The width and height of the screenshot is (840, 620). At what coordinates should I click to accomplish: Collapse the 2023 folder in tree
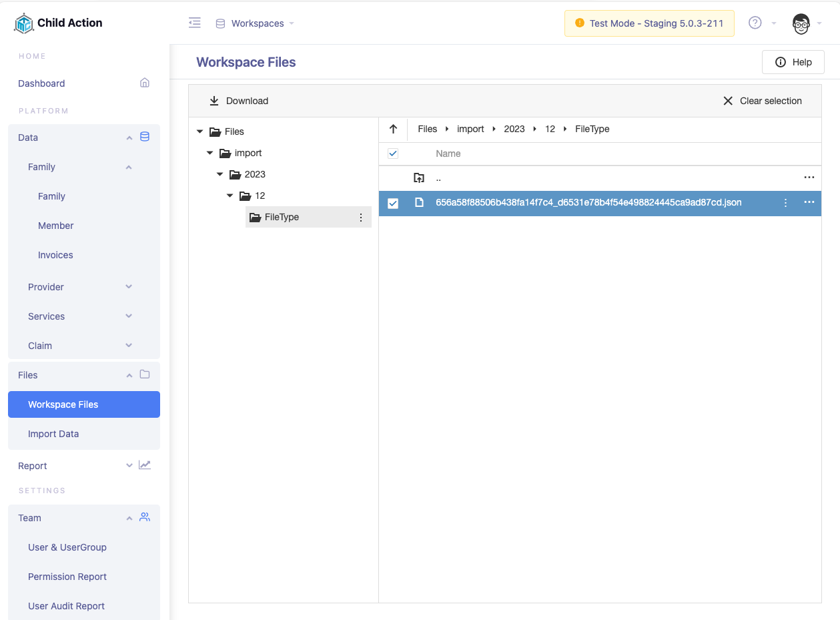[x=220, y=174]
